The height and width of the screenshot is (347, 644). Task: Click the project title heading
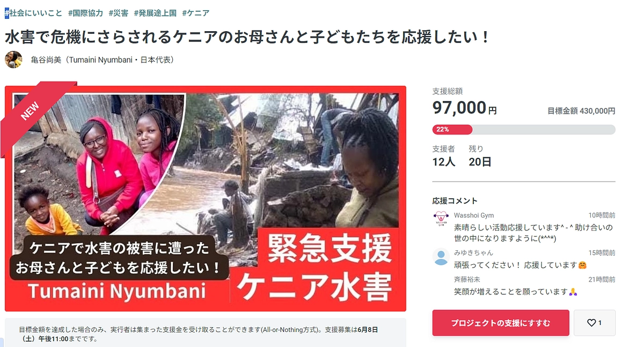tap(247, 37)
